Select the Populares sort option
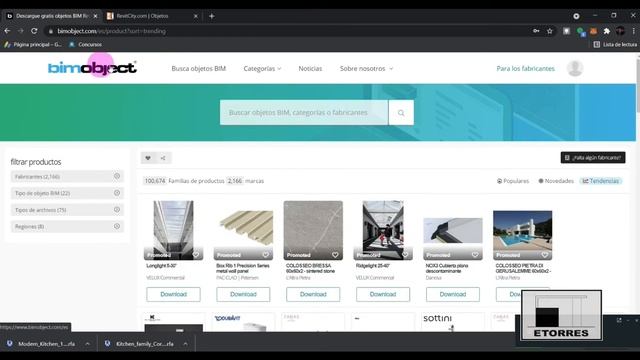The width and height of the screenshot is (640, 360). (x=513, y=181)
